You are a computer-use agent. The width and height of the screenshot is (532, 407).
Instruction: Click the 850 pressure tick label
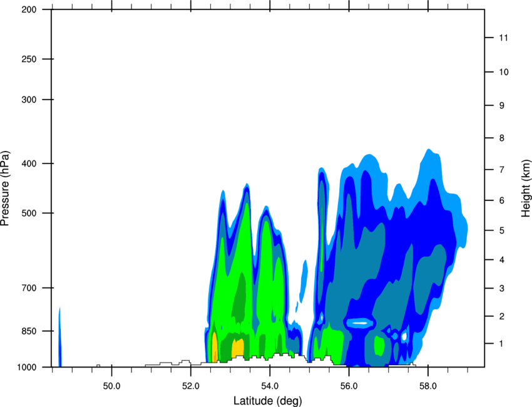[x=29, y=331]
